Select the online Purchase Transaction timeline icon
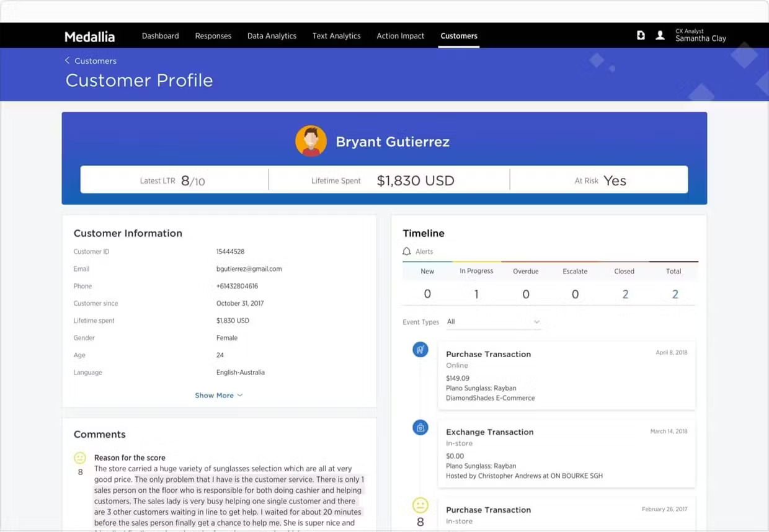Screen dimensions: 769x532 tap(420, 350)
